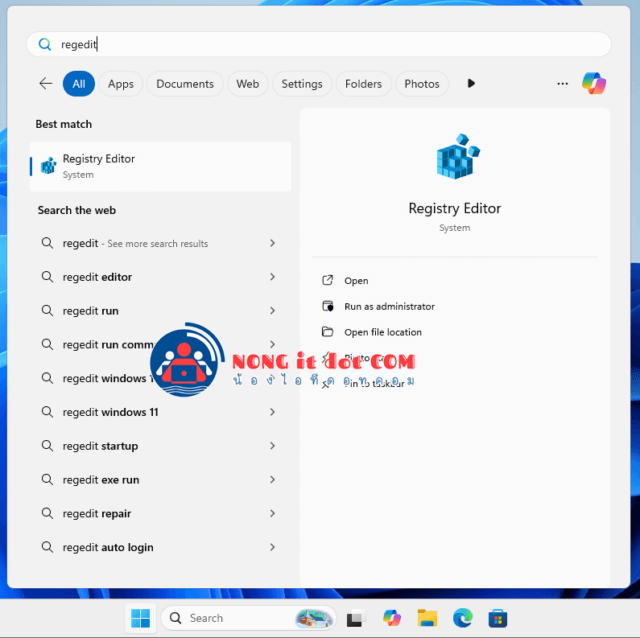This screenshot has height=638, width=640.
Task: Select the Registry Editor best match result
Action: (160, 166)
